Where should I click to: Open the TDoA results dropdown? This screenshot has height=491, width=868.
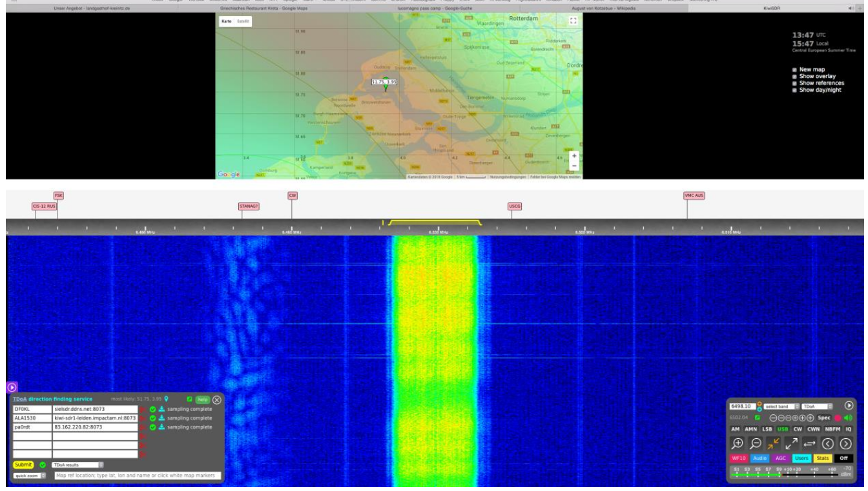(77, 465)
